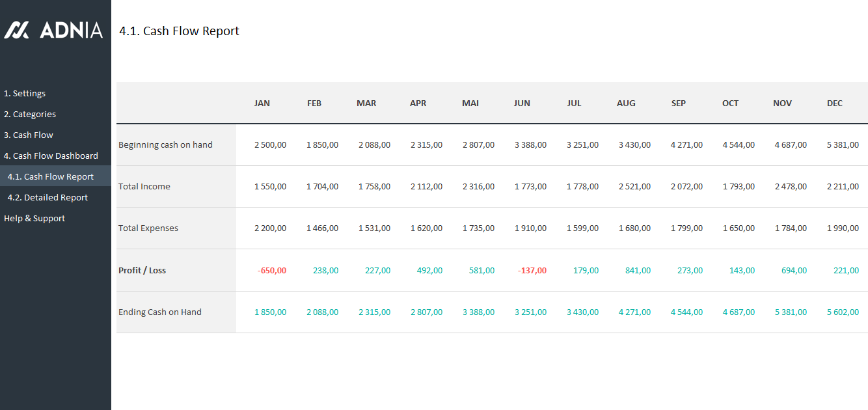Click the Beginning cash on hand label

click(165, 144)
